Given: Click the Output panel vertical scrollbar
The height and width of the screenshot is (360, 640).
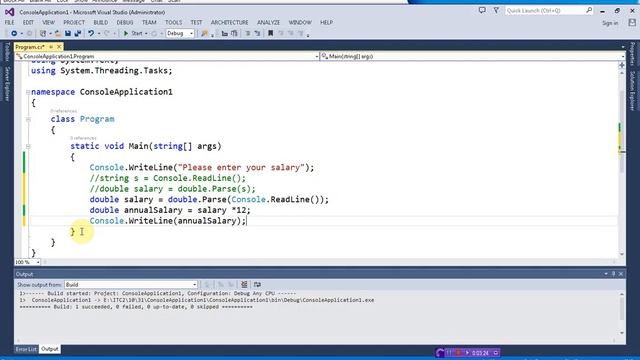Looking at the screenshot, I should point(622,313).
